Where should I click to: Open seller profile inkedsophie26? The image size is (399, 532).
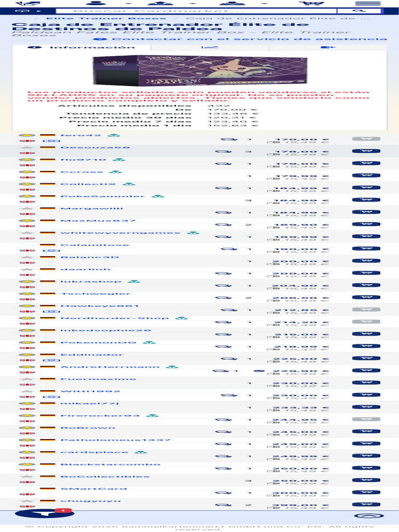pos(106,330)
